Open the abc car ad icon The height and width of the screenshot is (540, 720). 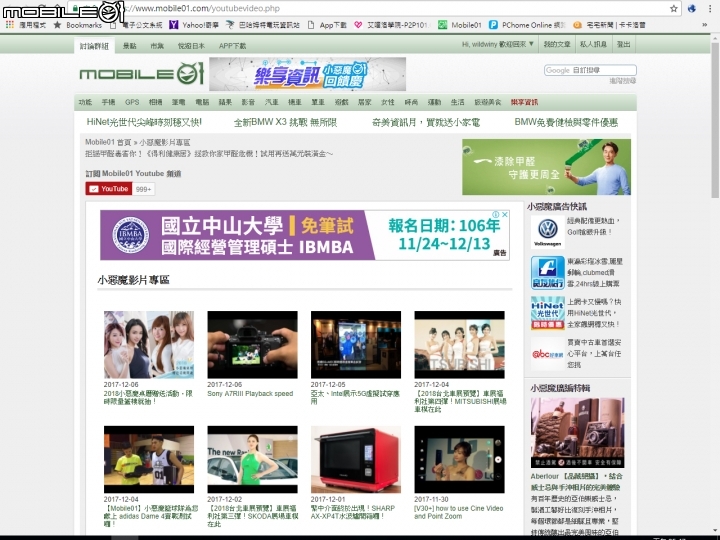click(x=547, y=354)
